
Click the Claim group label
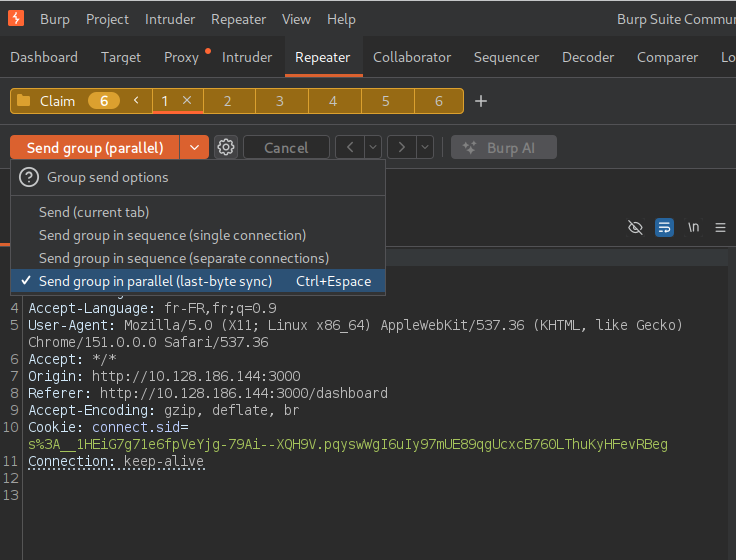tap(57, 101)
